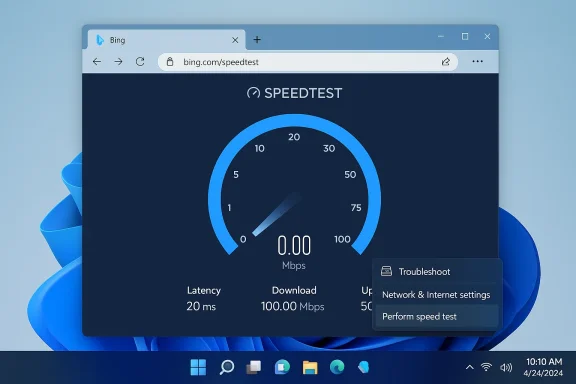
Task: Click the volume speaker tray icon
Action: [506, 367]
